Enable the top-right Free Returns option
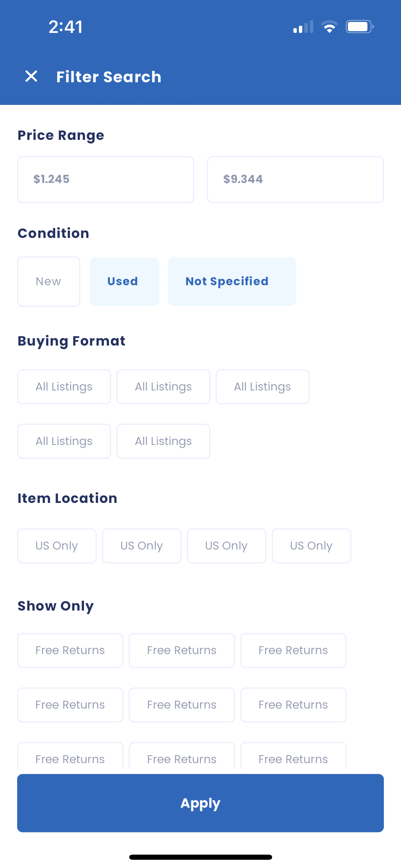 pos(293,650)
